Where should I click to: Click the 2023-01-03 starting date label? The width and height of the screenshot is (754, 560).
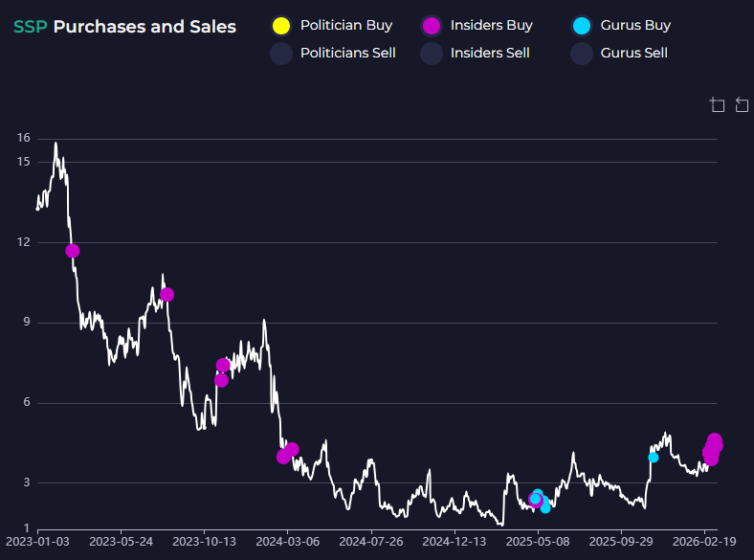38,541
